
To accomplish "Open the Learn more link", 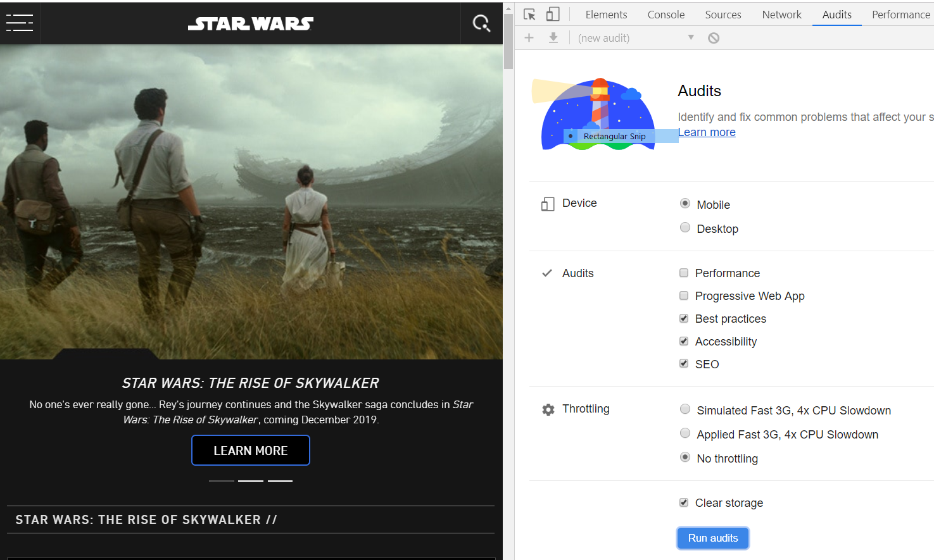I will point(707,132).
